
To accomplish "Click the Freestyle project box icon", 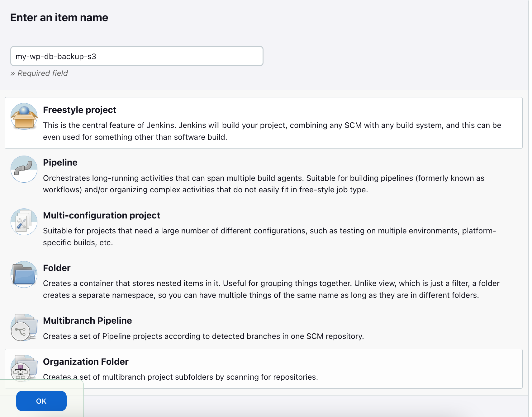I will [x=24, y=117].
